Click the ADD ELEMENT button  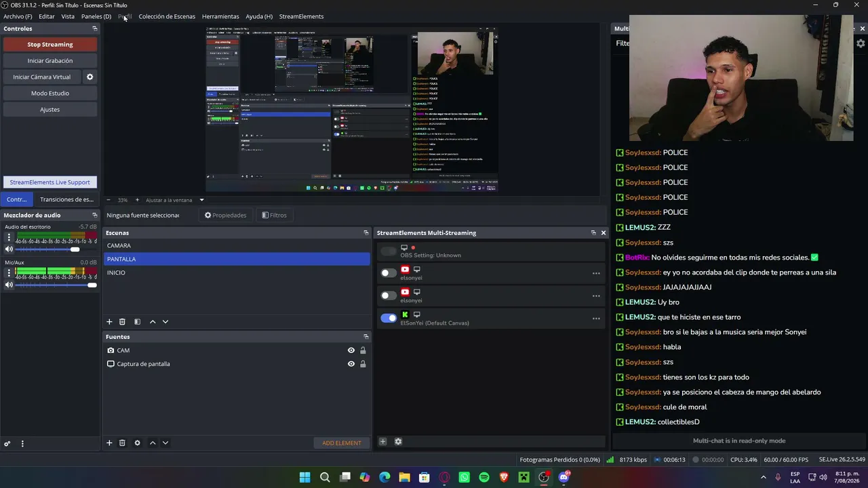pyautogui.click(x=342, y=443)
